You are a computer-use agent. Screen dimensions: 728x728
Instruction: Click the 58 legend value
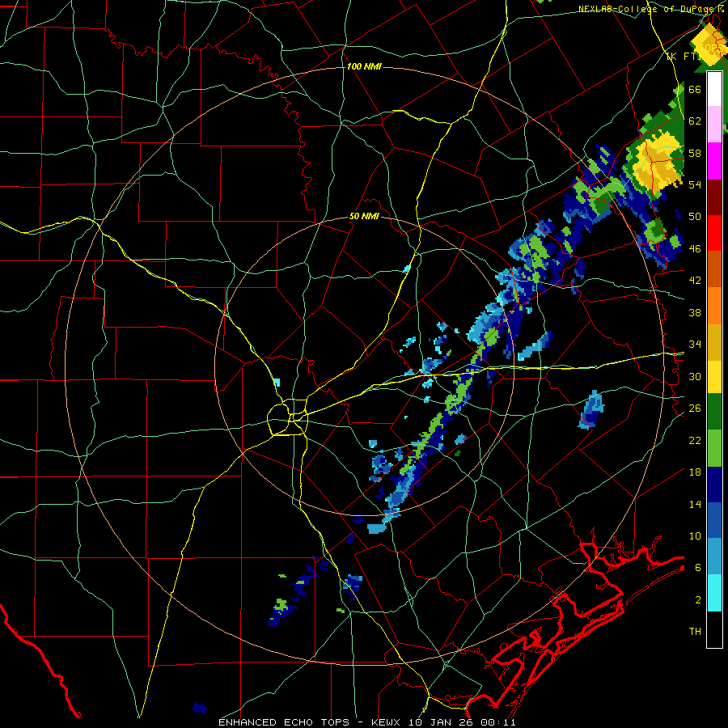[695, 153]
